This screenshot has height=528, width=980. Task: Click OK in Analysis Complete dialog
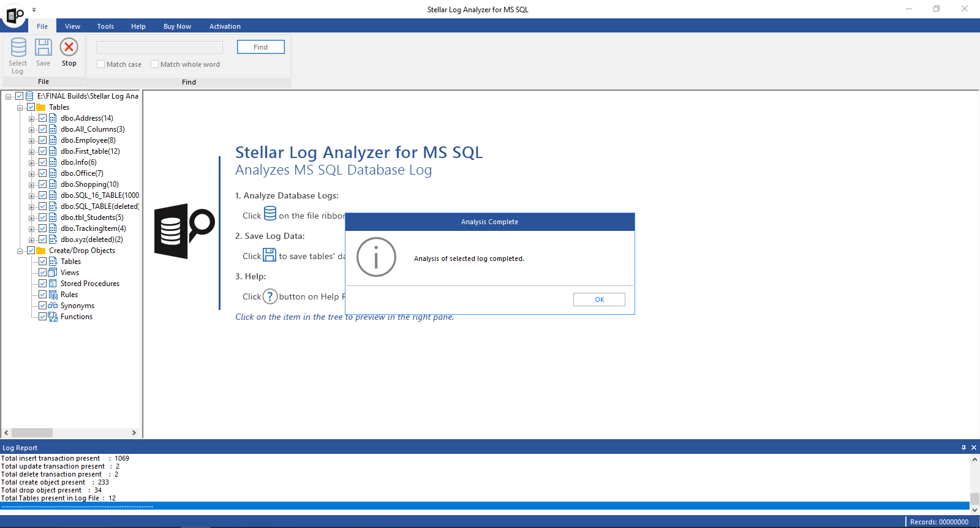(599, 300)
